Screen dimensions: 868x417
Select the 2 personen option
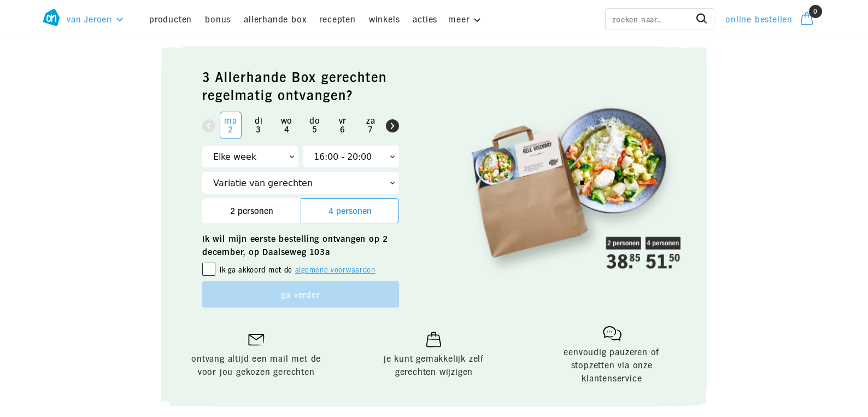(251, 211)
